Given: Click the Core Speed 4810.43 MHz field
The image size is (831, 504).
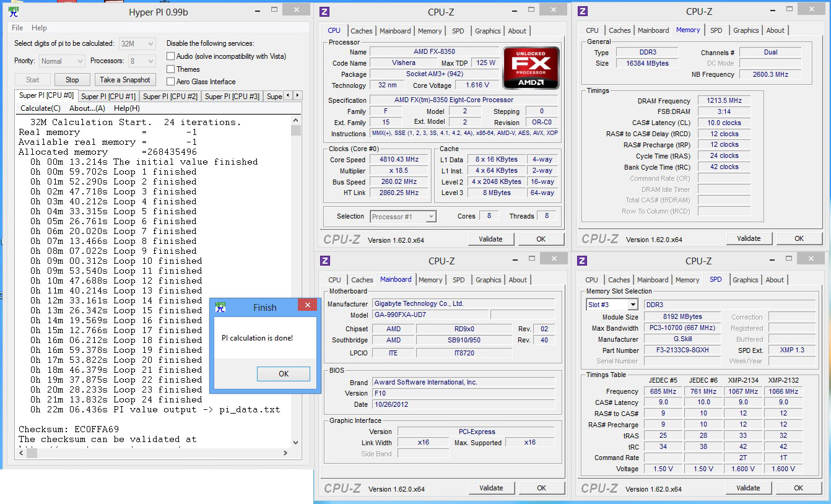Looking at the screenshot, I should coord(399,159).
